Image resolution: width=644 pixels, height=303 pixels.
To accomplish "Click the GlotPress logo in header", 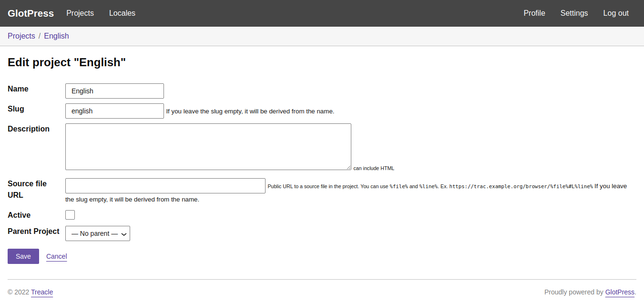I will click(31, 13).
